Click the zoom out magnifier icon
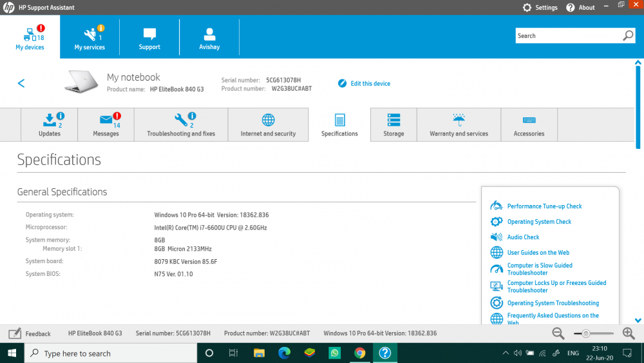 (558, 333)
